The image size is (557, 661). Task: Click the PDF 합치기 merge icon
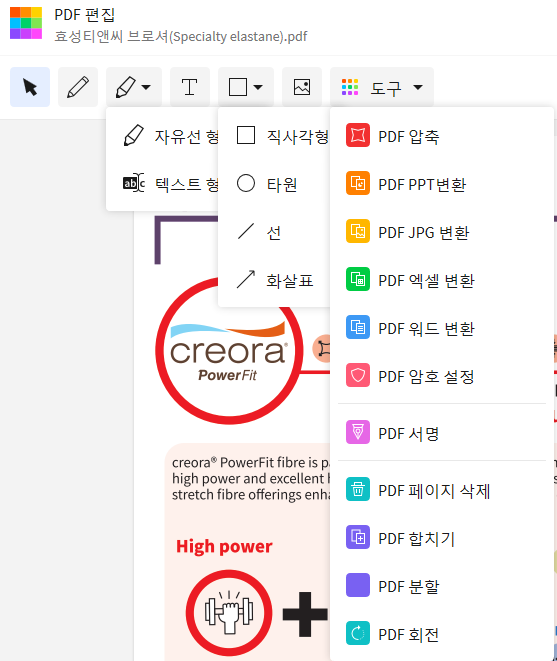click(x=358, y=537)
